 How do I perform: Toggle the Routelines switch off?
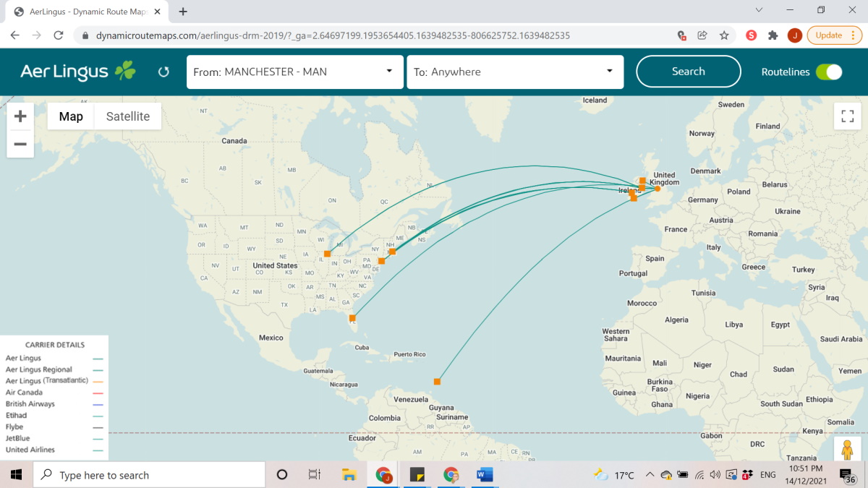click(x=829, y=72)
